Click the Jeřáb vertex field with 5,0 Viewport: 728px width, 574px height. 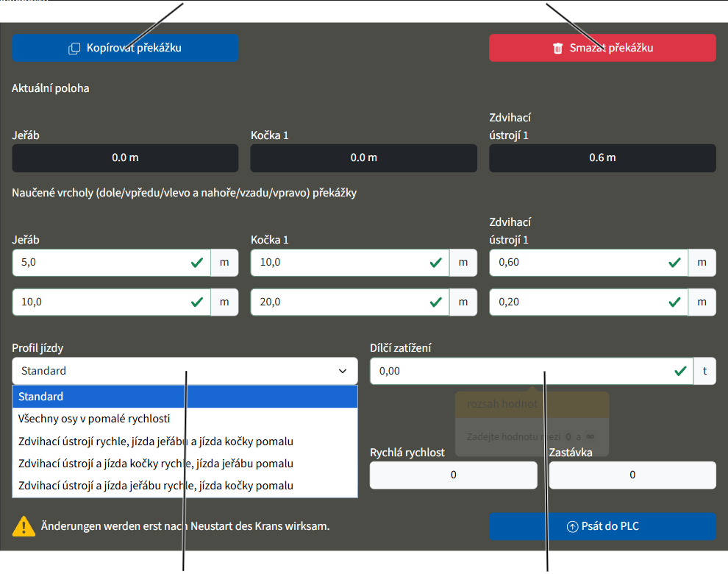[112, 263]
